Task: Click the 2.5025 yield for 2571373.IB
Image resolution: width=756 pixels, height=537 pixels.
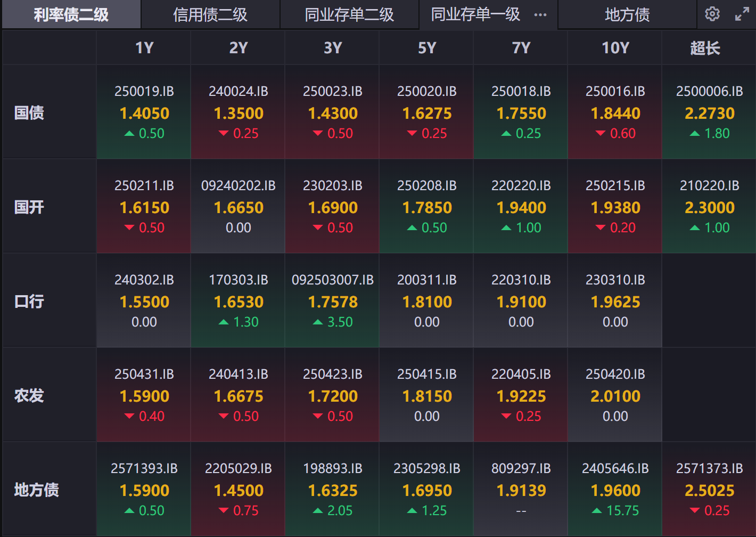Action: (709, 491)
